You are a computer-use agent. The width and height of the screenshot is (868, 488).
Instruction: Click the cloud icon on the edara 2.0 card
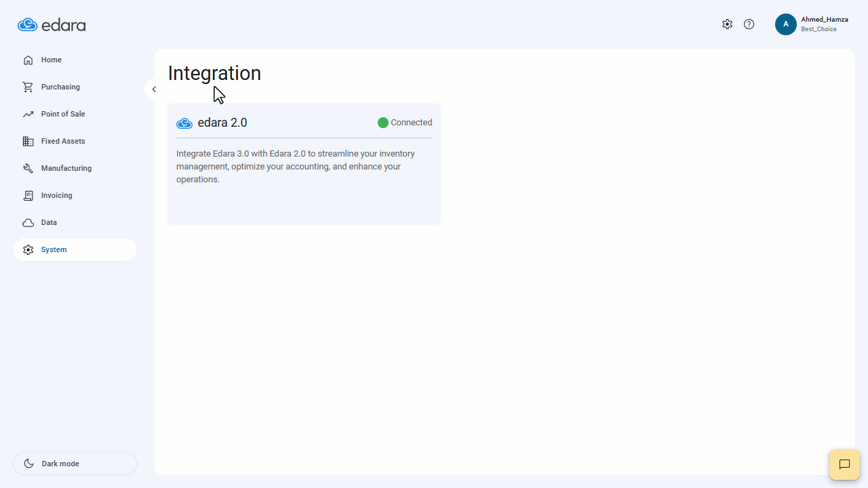(184, 123)
